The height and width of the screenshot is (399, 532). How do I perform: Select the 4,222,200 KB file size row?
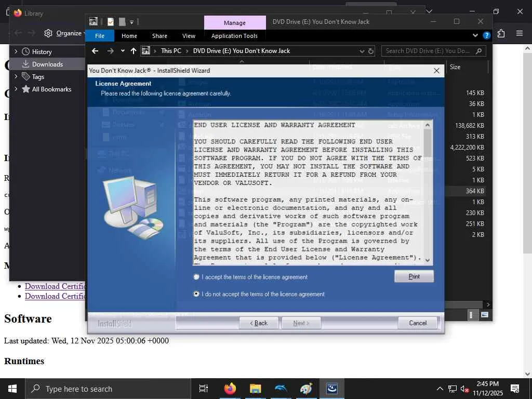467,147
